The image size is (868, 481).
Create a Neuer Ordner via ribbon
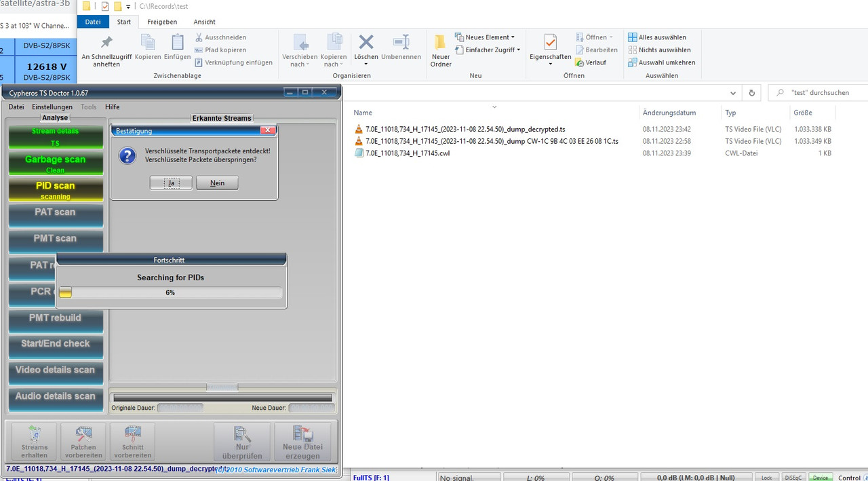point(441,50)
